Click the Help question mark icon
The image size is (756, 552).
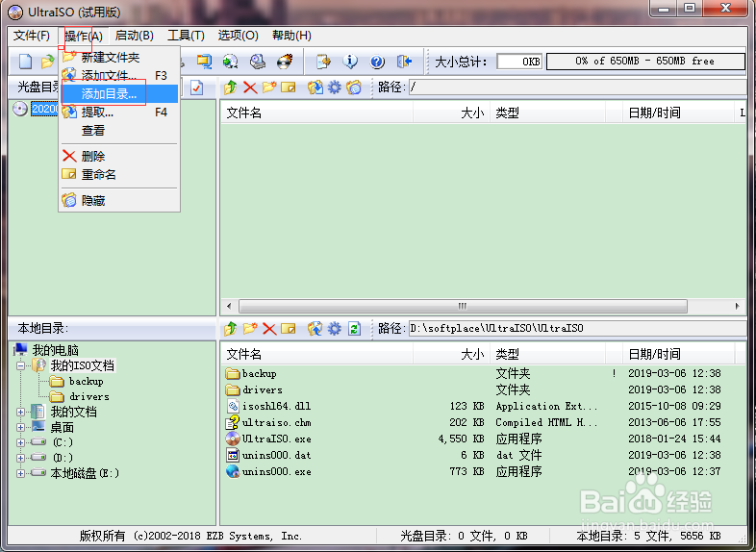click(x=377, y=62)
